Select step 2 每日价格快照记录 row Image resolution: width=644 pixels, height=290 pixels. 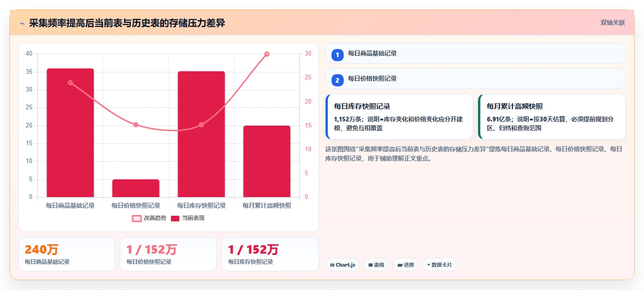(x=475, y=78)
